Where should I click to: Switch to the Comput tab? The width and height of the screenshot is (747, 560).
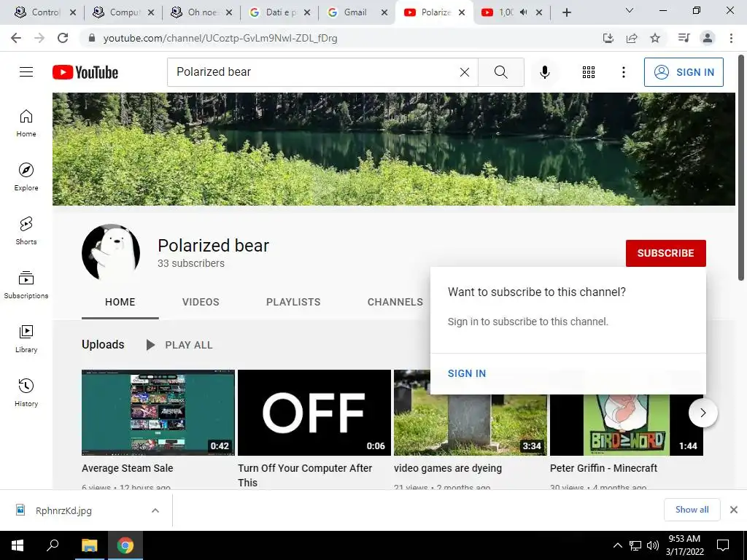click(123, 12)
